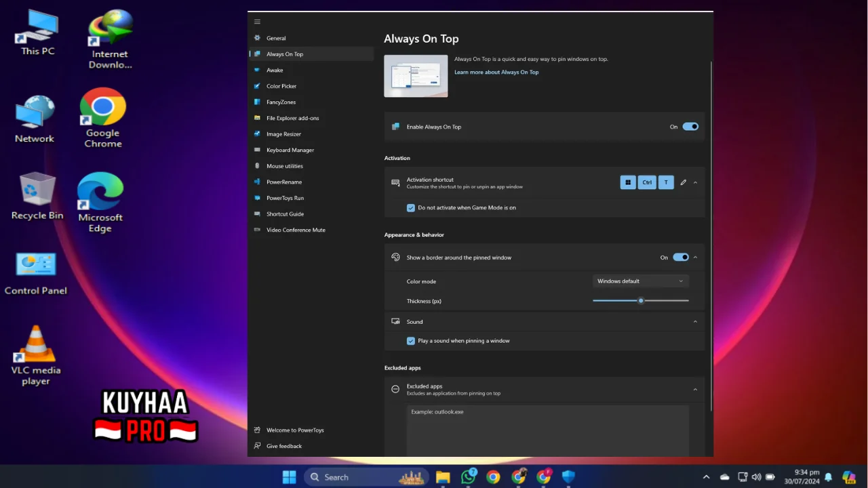The height and width of the screenshot is (488, 868).
Task: Open FancyZones settings page
Action: pos(311,102)
